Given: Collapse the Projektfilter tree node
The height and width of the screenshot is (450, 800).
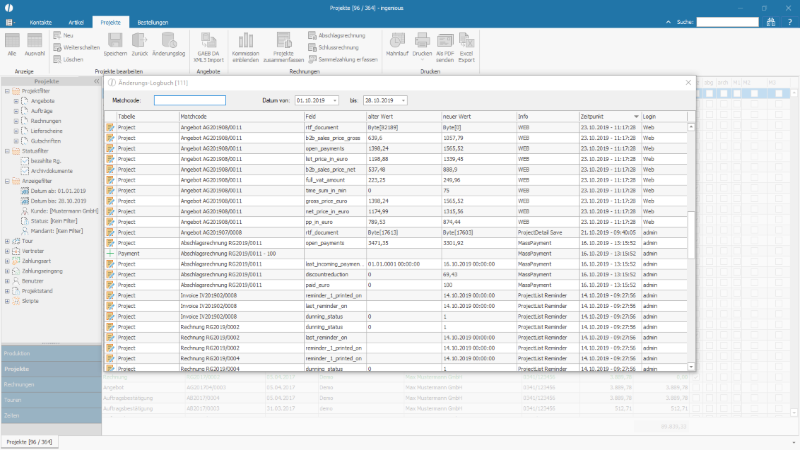Looking at the screenshot, I should coord(7,91).
